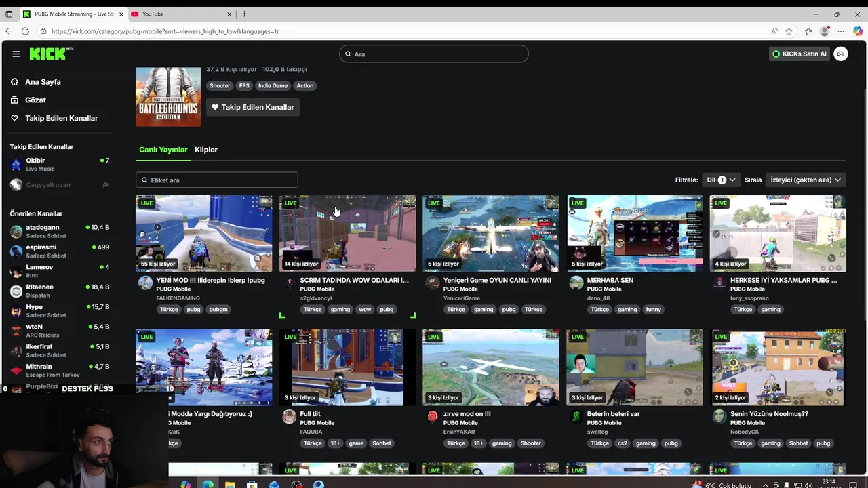
Task: Click the browser address bar URL
Action: click(x=165, y=31)
